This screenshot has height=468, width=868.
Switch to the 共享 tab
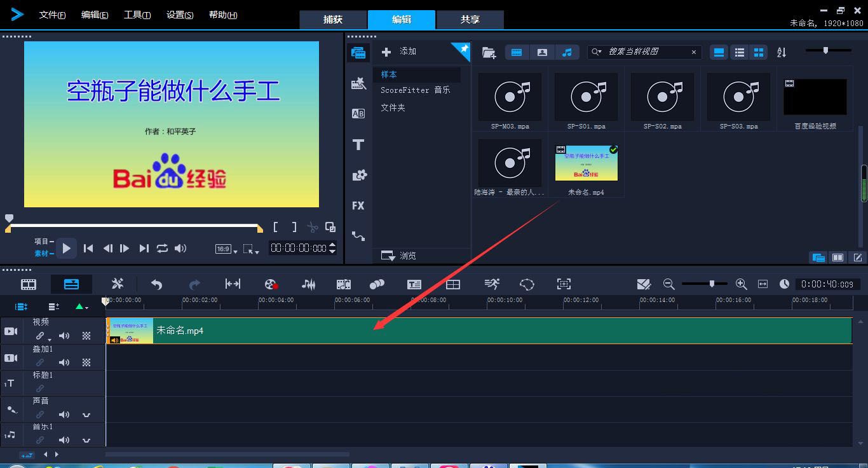click(x=470, y=20)
